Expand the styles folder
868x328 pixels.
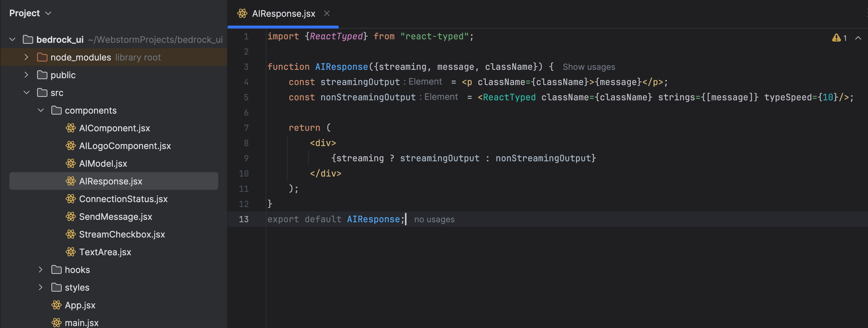[x=41, y=287]
